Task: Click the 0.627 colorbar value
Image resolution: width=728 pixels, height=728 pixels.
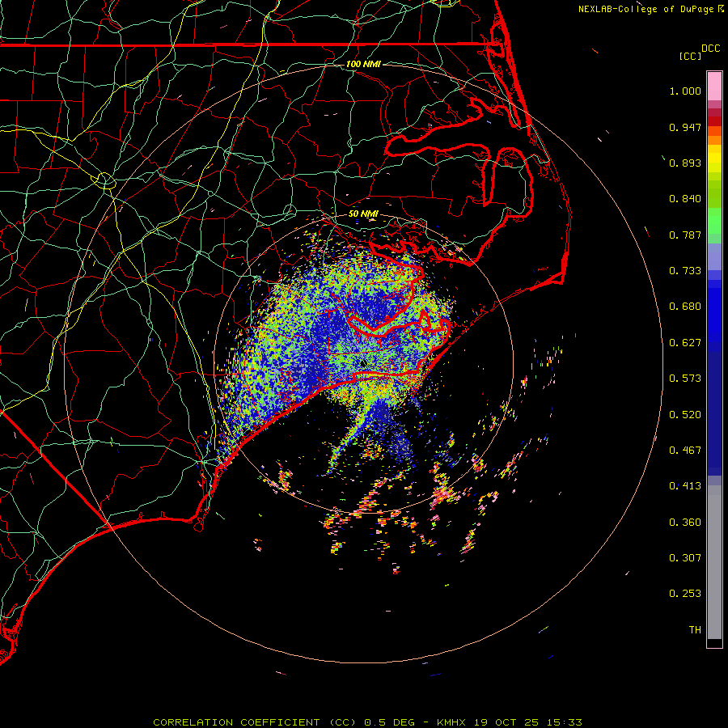Action: coord(685,343)
